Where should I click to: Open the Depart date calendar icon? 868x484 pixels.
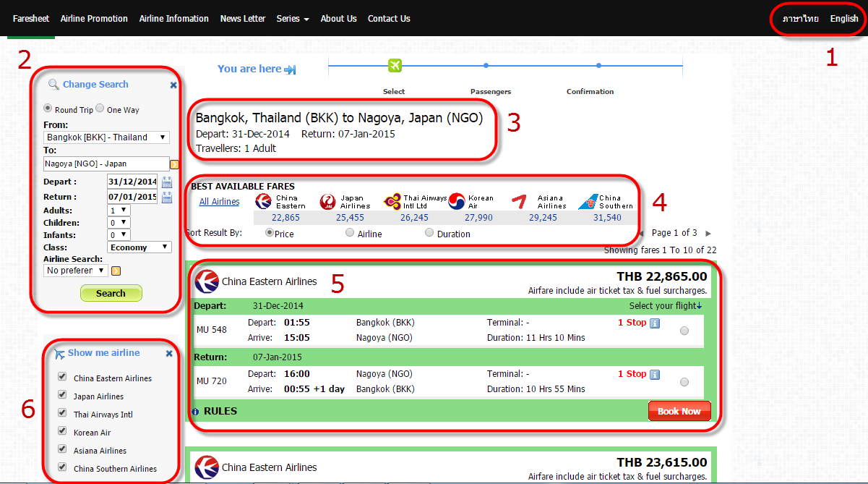point(167,182)
